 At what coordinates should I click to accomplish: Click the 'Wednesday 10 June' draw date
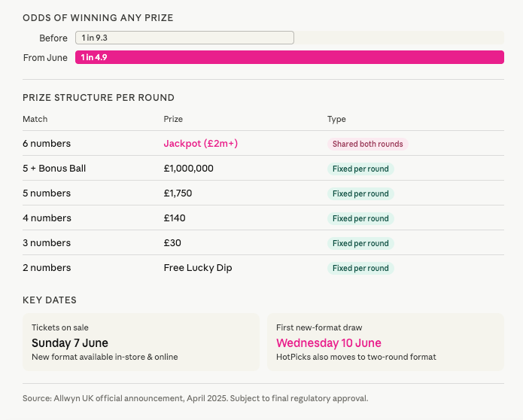pos(329,343)
